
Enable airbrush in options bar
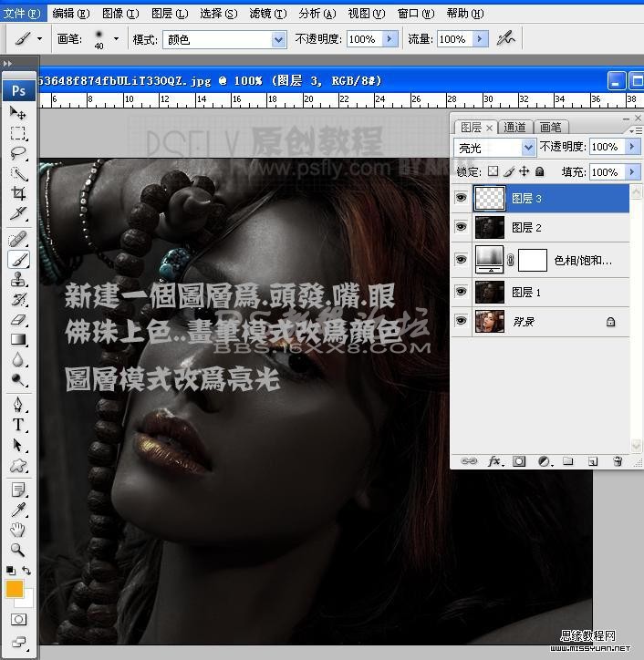point(506,39)
